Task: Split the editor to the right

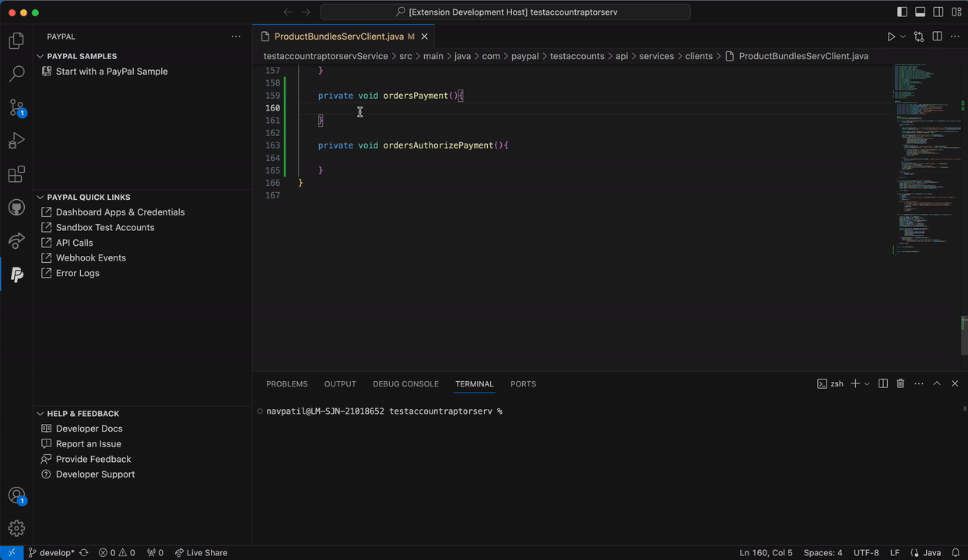Action: click(x=937, y=37)
